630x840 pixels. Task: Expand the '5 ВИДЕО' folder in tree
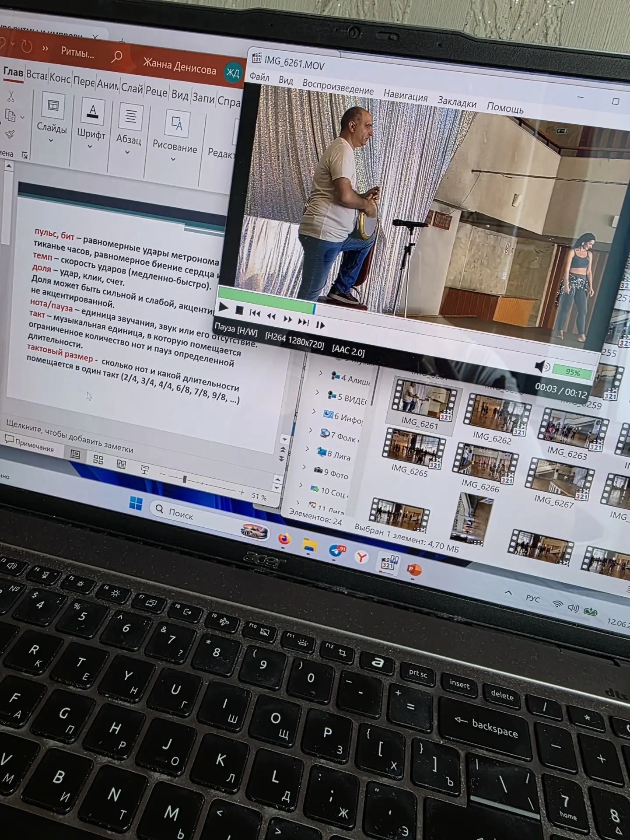(317, 392)
